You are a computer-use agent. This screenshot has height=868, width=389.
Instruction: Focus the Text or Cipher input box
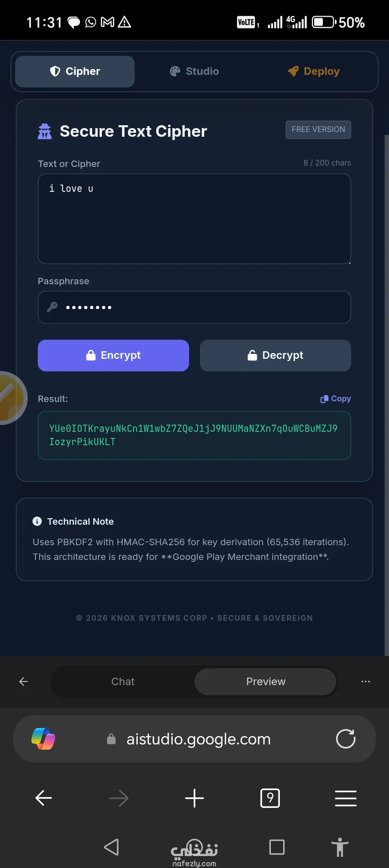pos(194,219)
